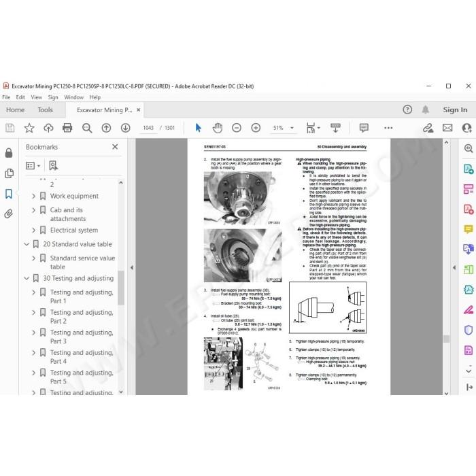Open the search tool in right pane

pos(469,148)
